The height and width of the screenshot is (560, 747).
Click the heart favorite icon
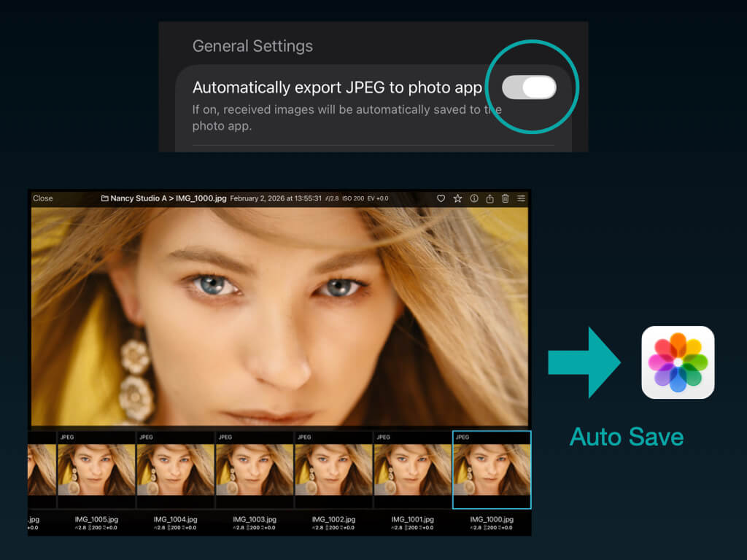point(441,198)
